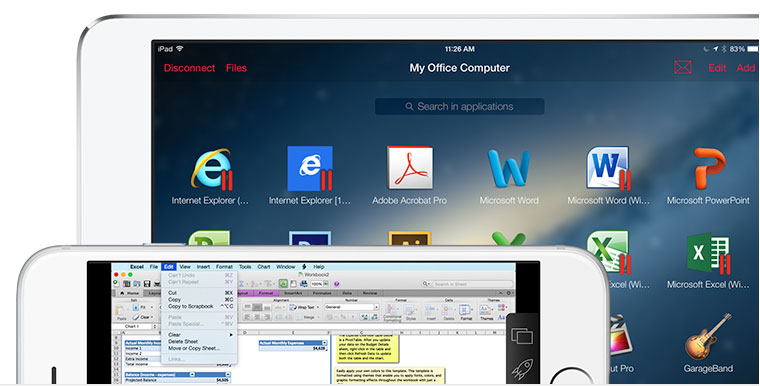Image resolution: width=760 pixels, height=386 pixels.
Task: Open the yellow-ringed Internet Explorer icon
Action: tap(211, 168)
